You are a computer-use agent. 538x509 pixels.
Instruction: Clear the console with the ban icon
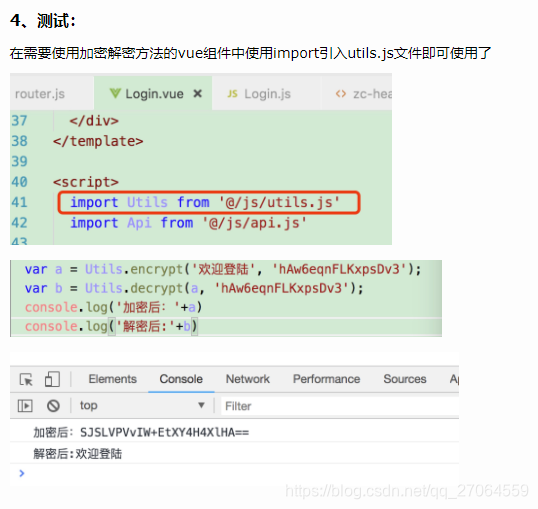[53, 406]
